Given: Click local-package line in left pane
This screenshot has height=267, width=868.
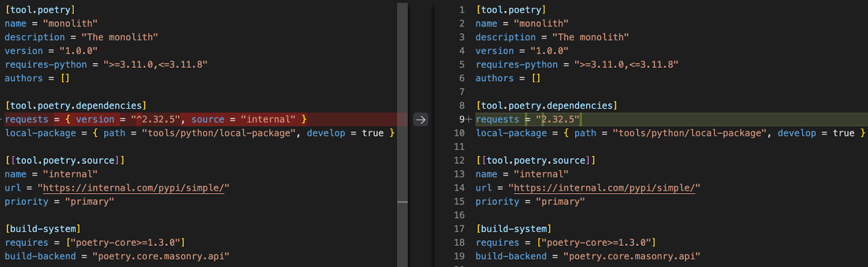Looking at the screenshot, I should [200, 133].
